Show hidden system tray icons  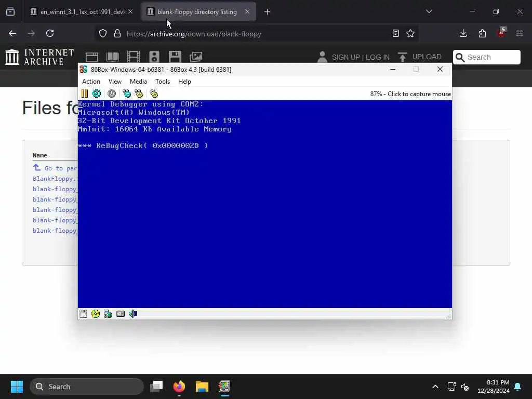[435, 387]
